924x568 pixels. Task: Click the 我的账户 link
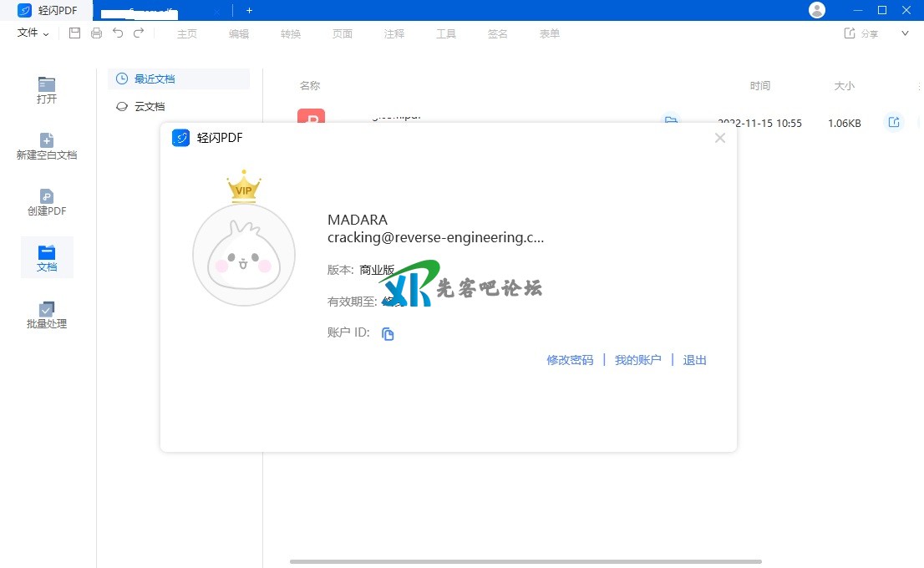(638, 360)
